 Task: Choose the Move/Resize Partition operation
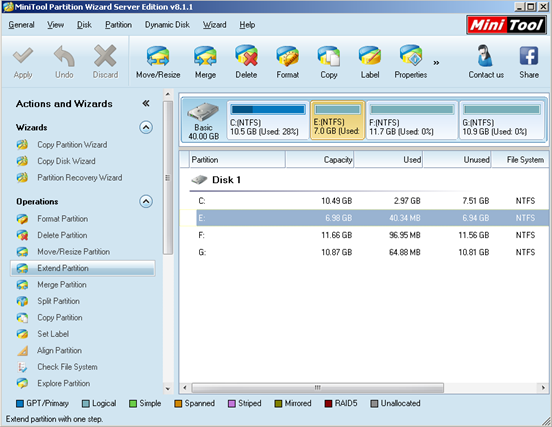[74, 252]
